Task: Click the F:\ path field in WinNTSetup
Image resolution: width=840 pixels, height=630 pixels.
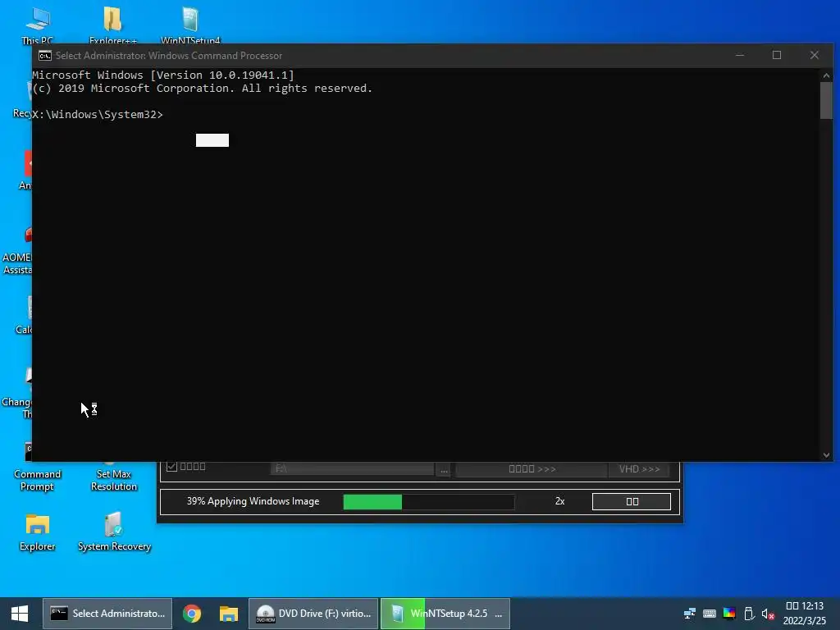Action: click(352, 468)
